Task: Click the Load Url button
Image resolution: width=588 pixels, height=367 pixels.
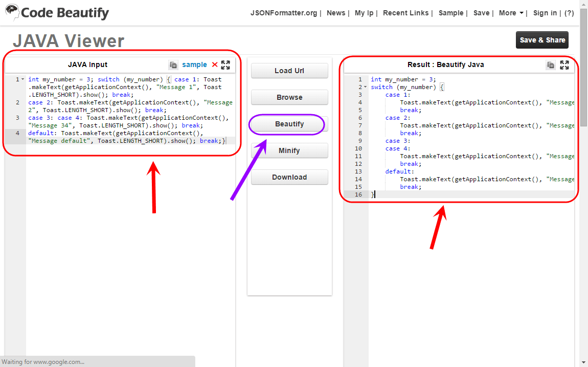Action: [289, 71]
